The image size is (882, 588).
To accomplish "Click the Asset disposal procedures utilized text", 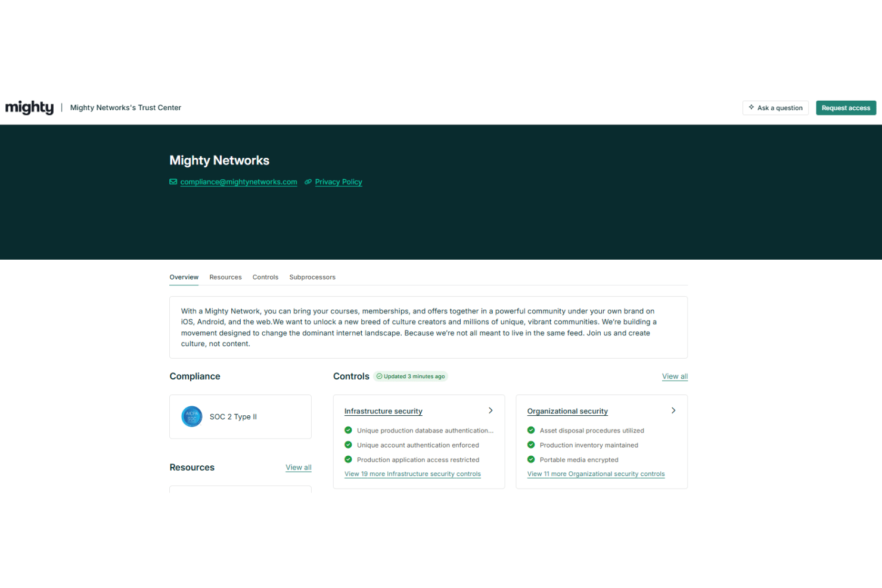I will pos(592,430).
